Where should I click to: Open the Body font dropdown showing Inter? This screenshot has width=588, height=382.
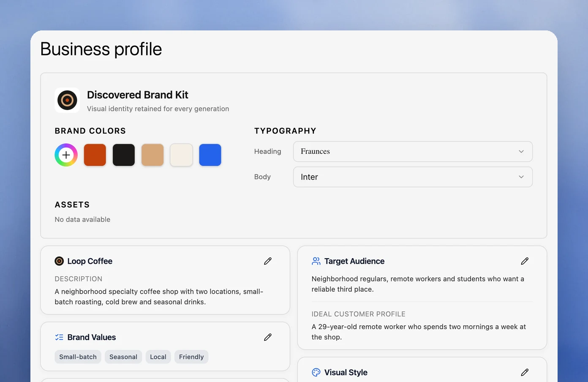413,177
